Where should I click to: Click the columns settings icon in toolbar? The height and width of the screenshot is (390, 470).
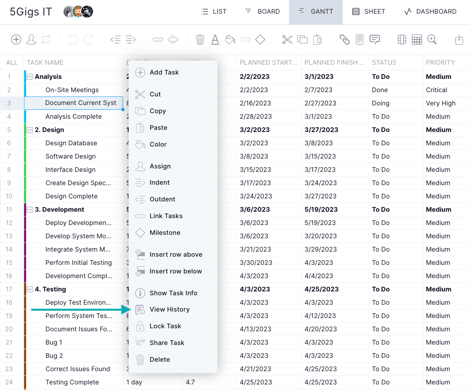tap(402, 40)
